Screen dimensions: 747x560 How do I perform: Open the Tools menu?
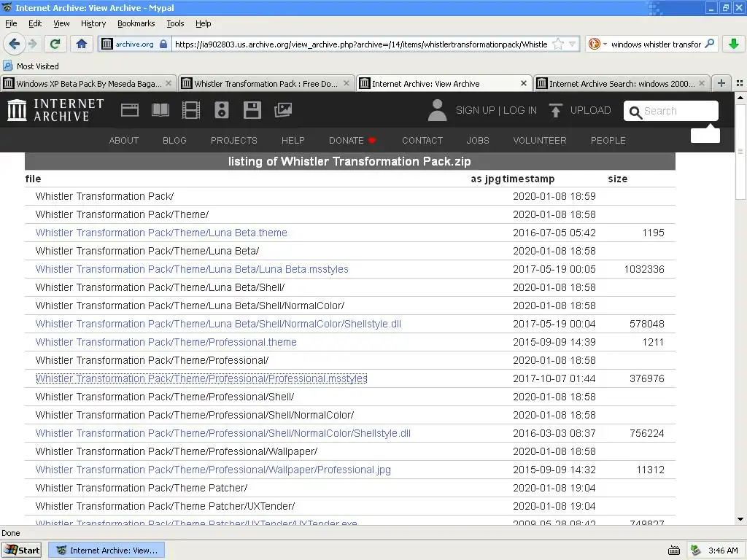pos(175,23)
